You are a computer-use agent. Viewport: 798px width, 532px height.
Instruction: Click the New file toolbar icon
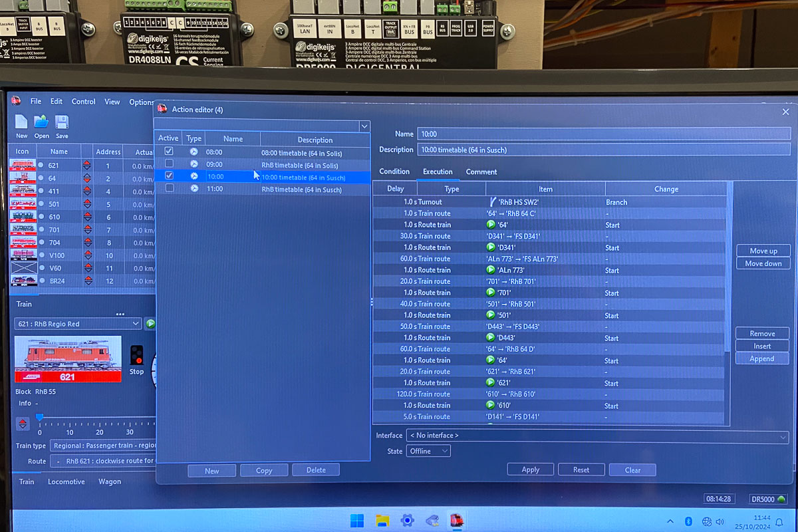(x=21, y=122)
